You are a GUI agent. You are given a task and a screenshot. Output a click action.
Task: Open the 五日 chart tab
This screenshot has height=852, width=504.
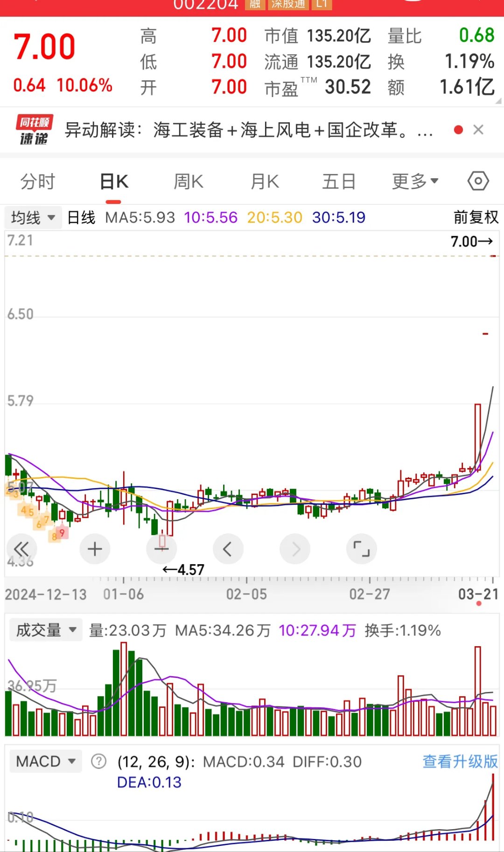point(339,182)
